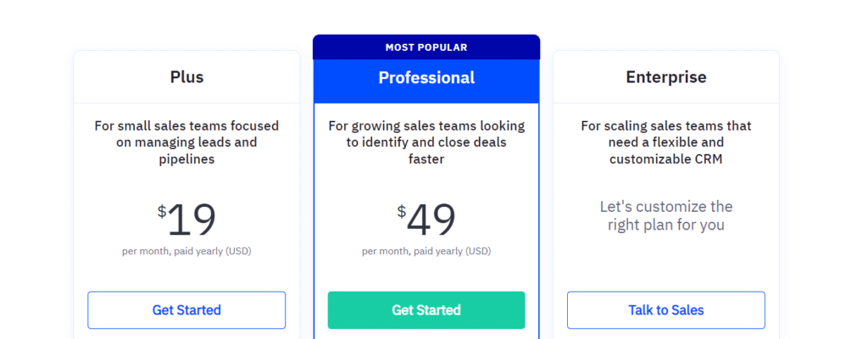Click the 'For small sales teams' description

(186, 142)
